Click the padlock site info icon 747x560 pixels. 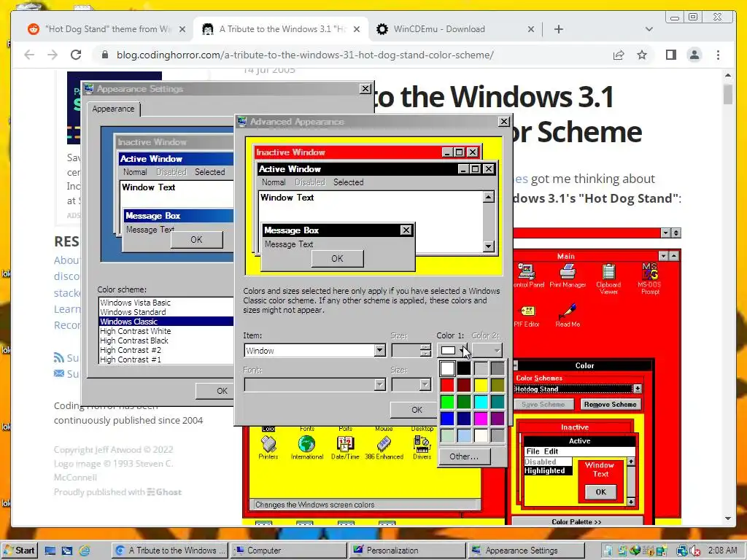tap(105, 55)
